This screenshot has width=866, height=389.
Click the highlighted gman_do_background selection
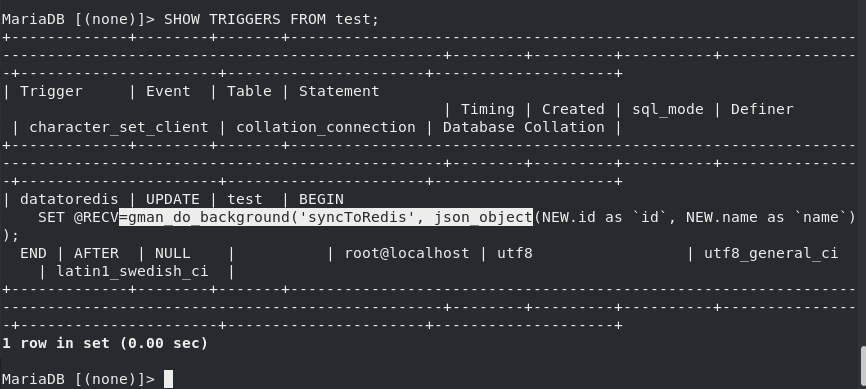(x=326, y=217)
